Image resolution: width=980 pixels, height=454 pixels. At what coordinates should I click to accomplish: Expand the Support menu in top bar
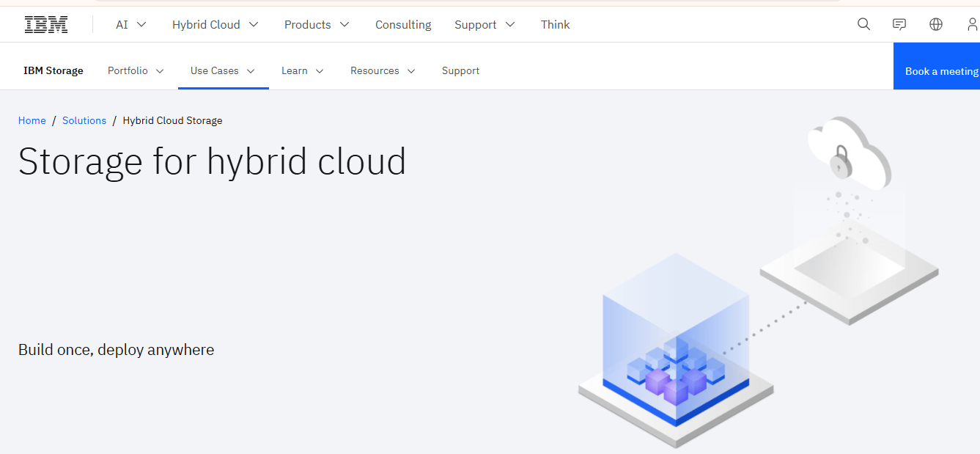(x=485, y=24)
